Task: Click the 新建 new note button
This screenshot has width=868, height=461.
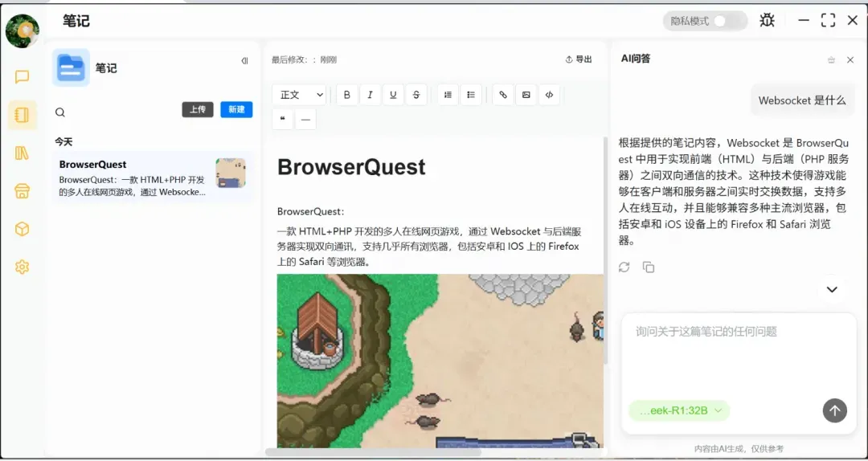Action: [x=236, y=110]
